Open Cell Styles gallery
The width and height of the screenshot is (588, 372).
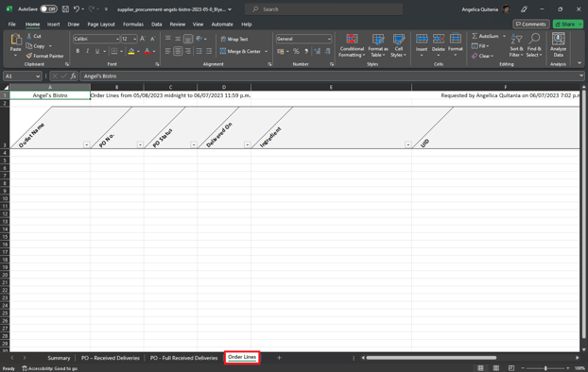click(x=399, y=45)
